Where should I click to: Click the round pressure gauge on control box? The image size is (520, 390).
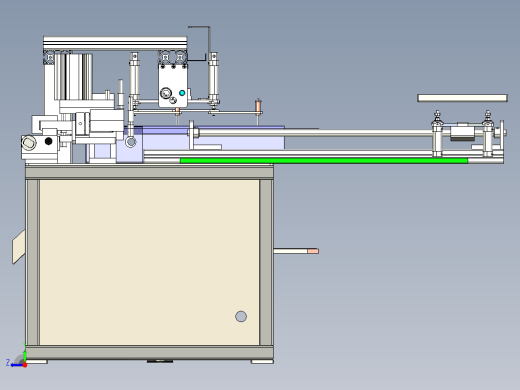[166, 93]
